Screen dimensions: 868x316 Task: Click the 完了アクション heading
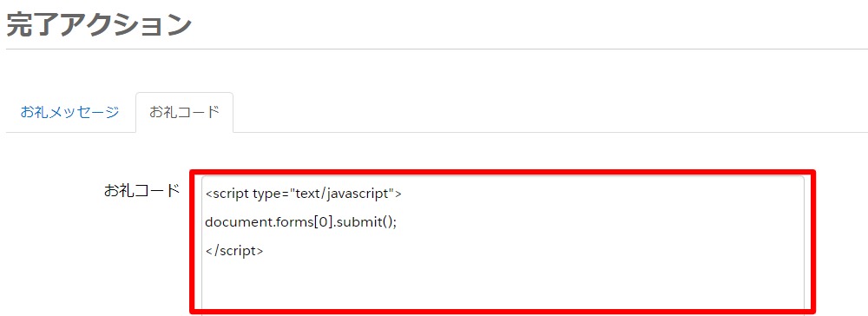click(x=99, y=24)
